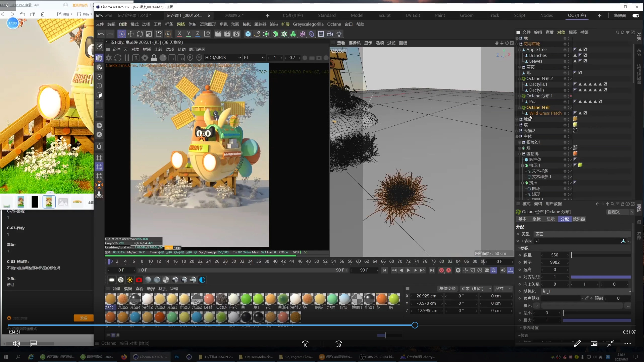Toggle the X axis lock
The image size is (644, 362).
(179, 34)
